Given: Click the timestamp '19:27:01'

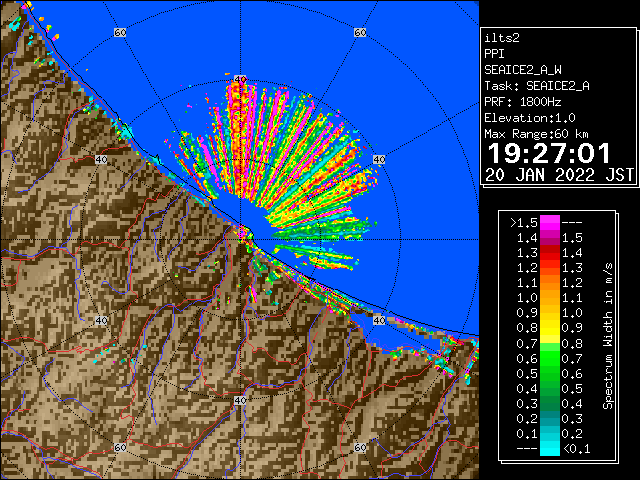Looking at the screenshot, I should coord(549,153).
